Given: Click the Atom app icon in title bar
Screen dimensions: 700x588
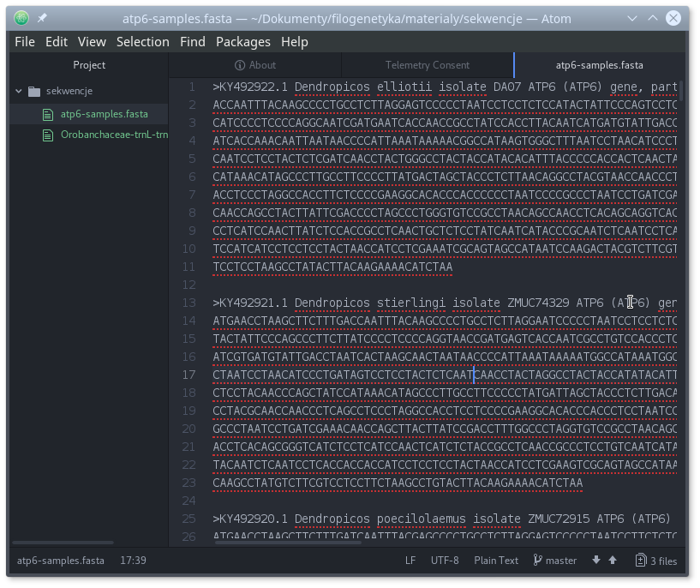Looking at the screenshot, I should [x=21, y=17].
